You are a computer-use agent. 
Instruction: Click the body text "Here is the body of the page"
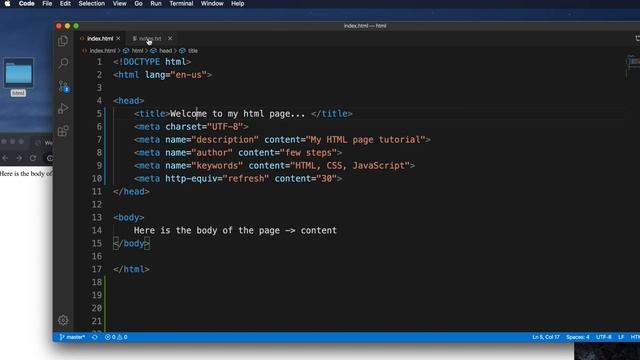pyautogui.click(x=207, y=230)
